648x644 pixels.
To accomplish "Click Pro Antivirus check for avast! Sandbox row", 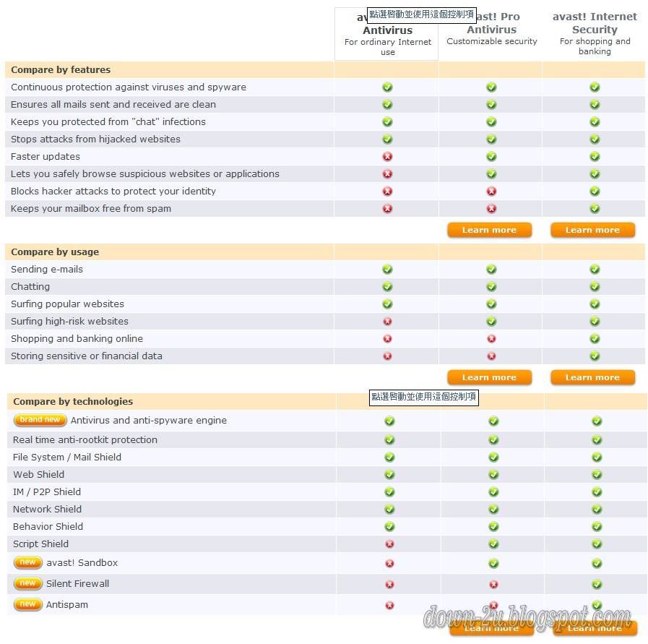I will click(493, 563).
